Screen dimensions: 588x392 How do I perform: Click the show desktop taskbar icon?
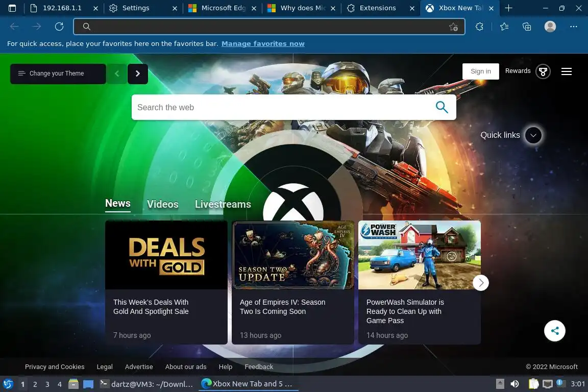click(88, 384)
